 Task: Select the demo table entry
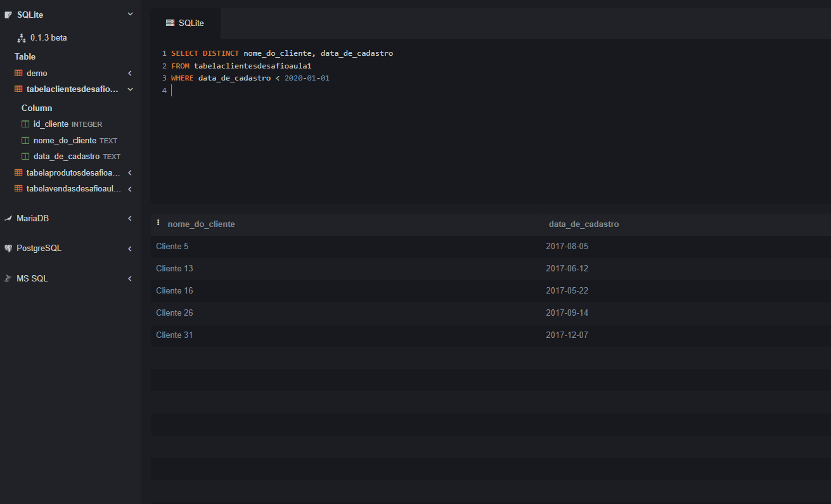37,74
